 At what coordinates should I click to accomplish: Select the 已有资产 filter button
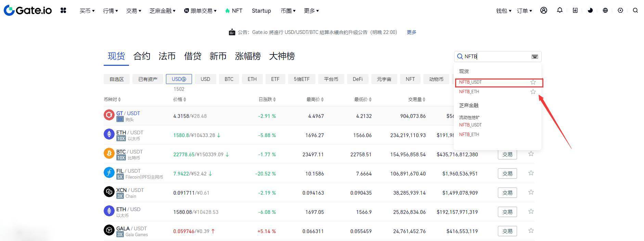(148, 79)
